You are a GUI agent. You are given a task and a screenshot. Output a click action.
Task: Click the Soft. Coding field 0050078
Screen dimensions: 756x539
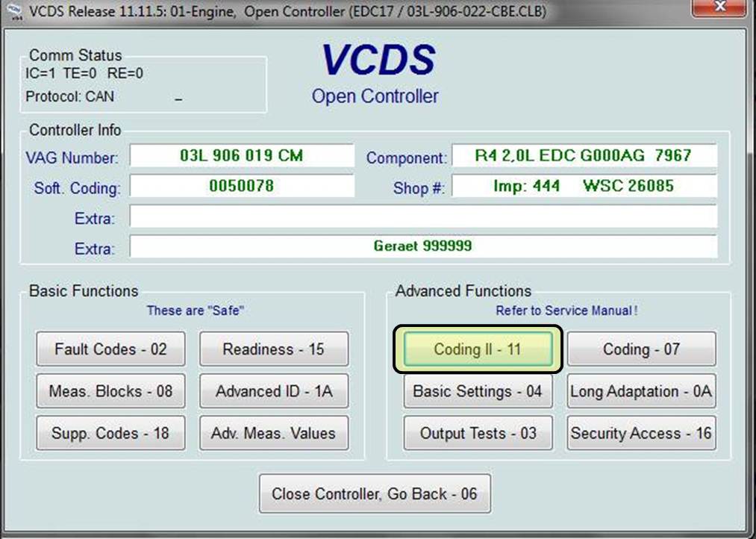[242, 186]
